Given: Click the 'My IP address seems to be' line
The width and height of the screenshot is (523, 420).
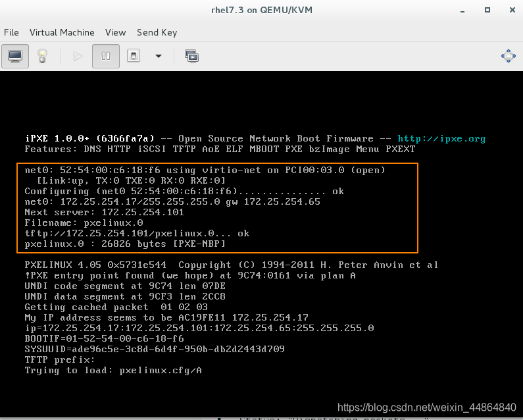Looking at the screenshot, I should 166,317.
